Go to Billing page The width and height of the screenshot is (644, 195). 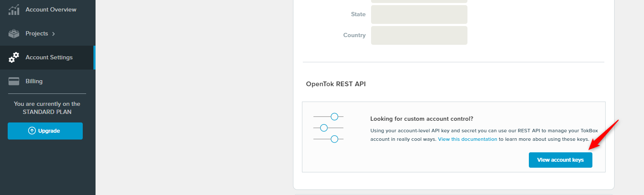coord(48,81)
